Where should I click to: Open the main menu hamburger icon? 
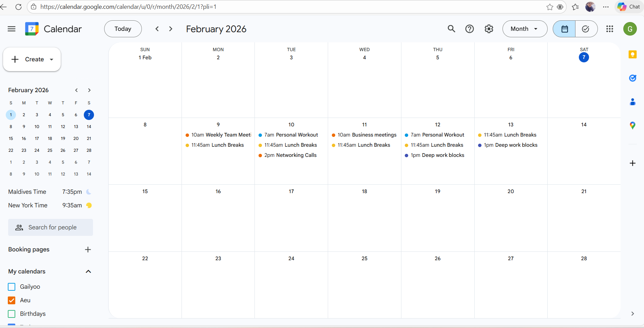pos(12,29)
